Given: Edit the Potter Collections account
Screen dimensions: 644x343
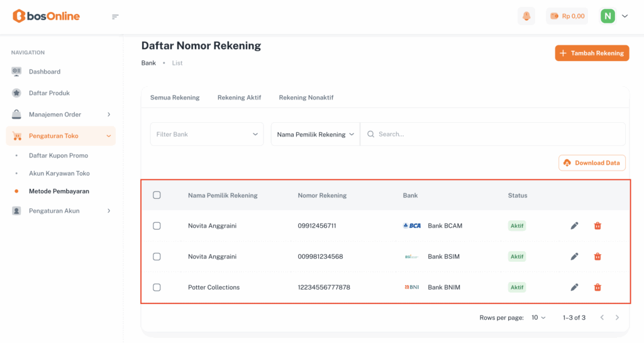Looking at the screenshot, I should 574,288.
